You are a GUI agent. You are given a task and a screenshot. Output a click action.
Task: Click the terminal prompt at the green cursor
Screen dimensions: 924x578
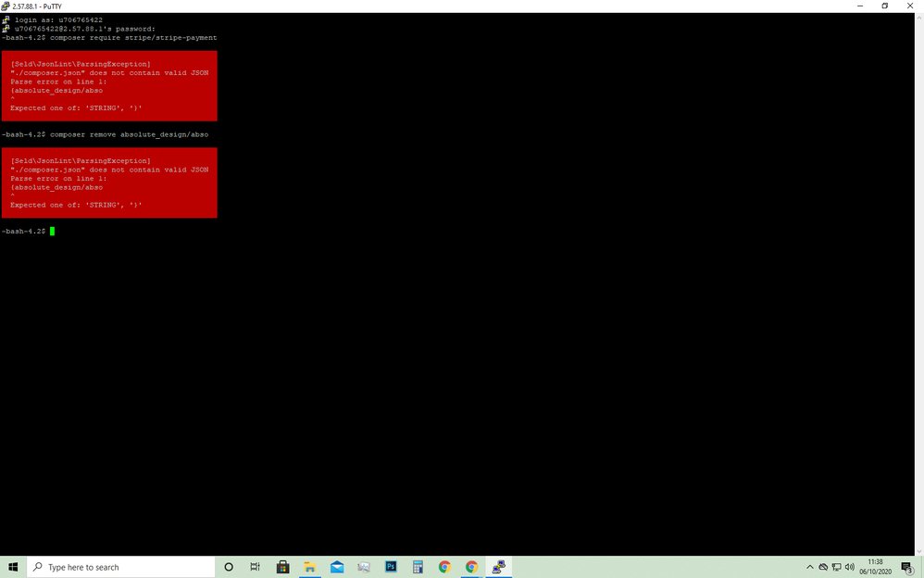53,231
